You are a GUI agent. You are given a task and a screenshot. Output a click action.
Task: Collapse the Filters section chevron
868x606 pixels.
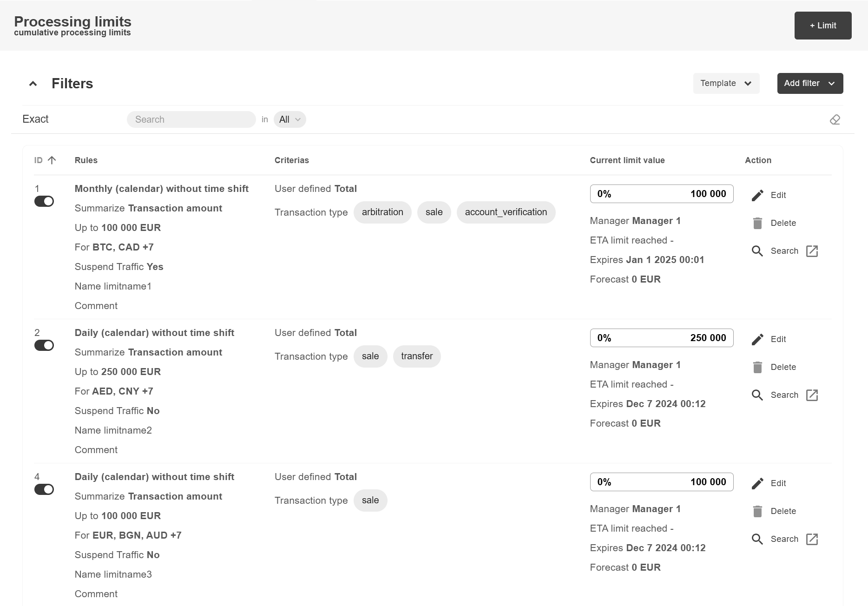click(x=33, y=84)
